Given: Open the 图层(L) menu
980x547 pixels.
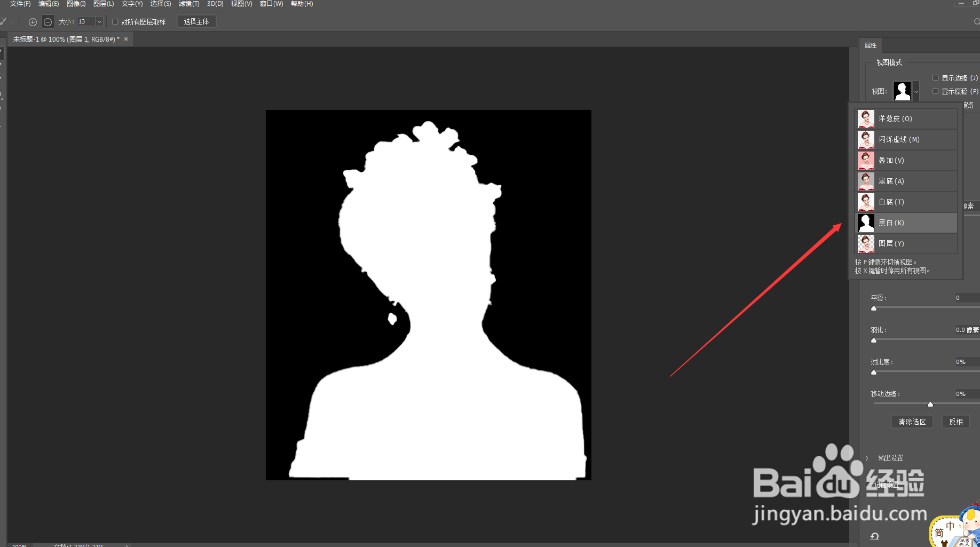Looking at the screenshot, I should (104, 4).
